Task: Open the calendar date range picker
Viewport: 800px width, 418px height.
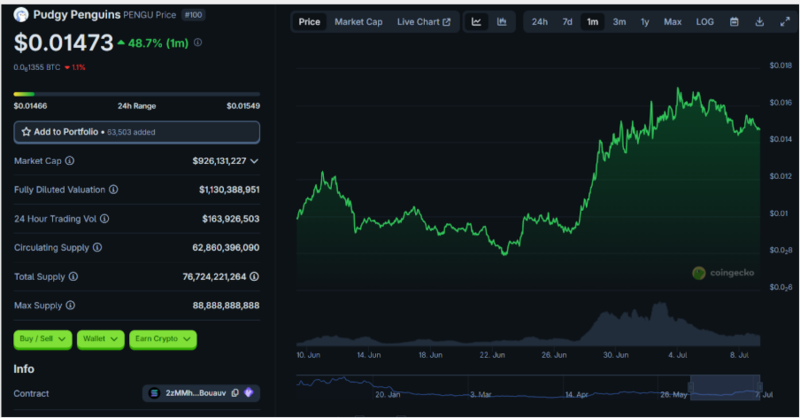Action: tap(734, 22)
